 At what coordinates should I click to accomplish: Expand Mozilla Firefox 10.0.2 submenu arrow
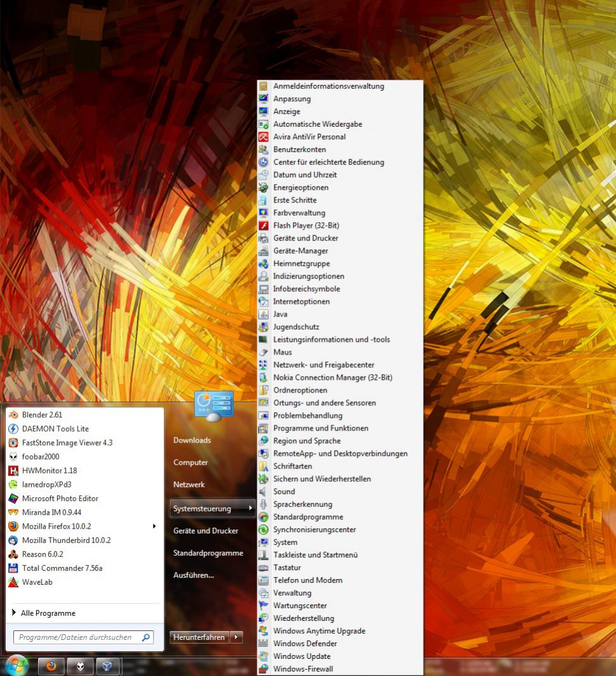coord(154,526)
